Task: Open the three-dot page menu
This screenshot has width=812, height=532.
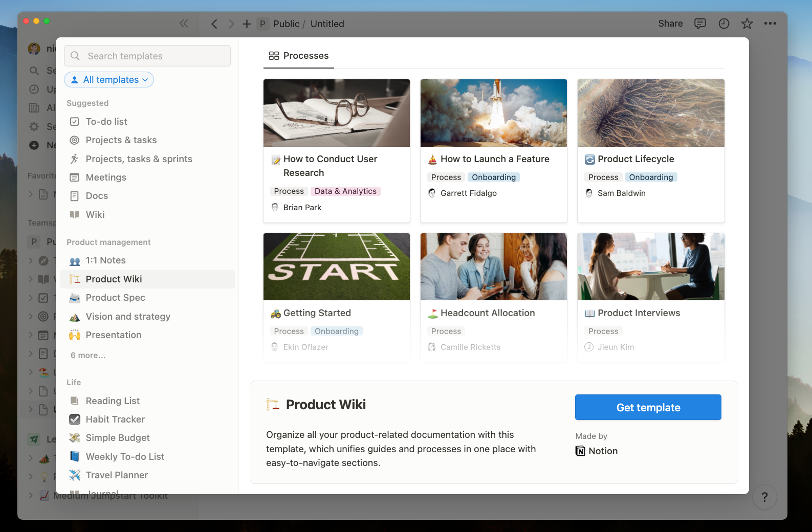Action: (770, 24)
